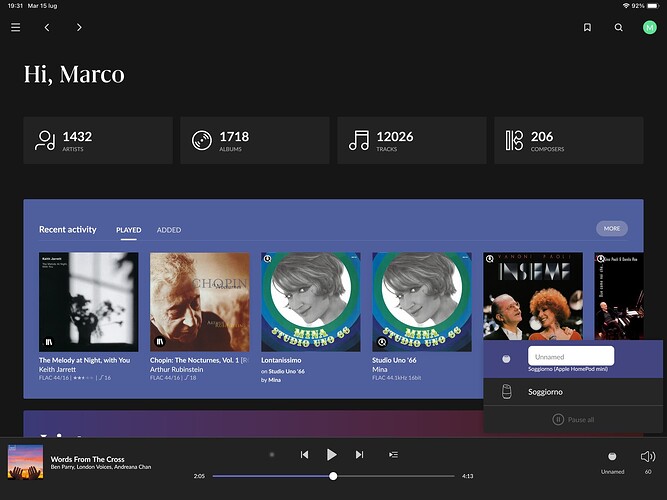Click Pause all in zone popup
This screenshot has height=500, width=667.
[x=573, y=420]
